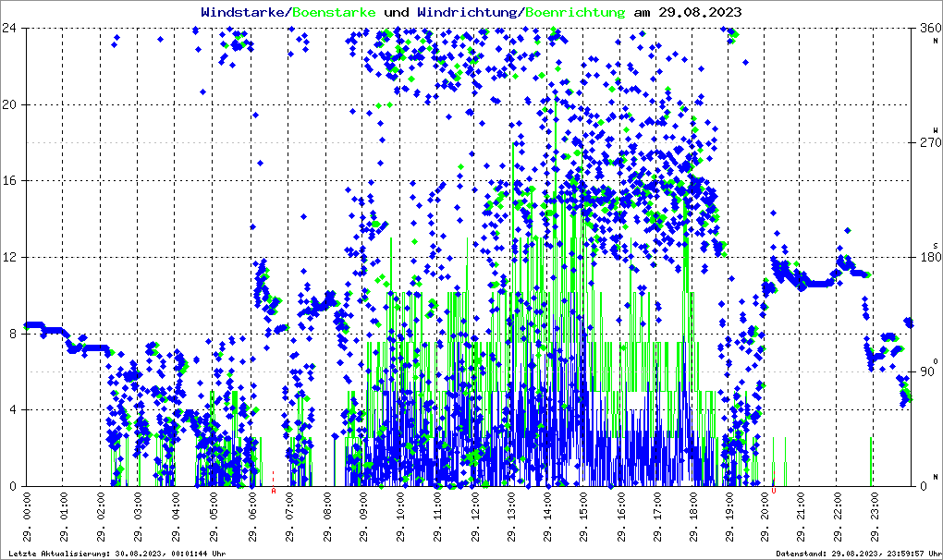The height and width of the screenshot is (560, 943).
Task: Click time label "29. 12:00"
Action: point(474,517)
